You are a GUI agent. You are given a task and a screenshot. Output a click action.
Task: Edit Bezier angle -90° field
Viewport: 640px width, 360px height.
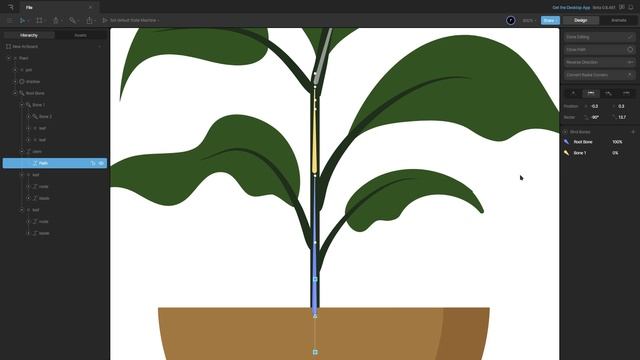[x=596, y=117]
